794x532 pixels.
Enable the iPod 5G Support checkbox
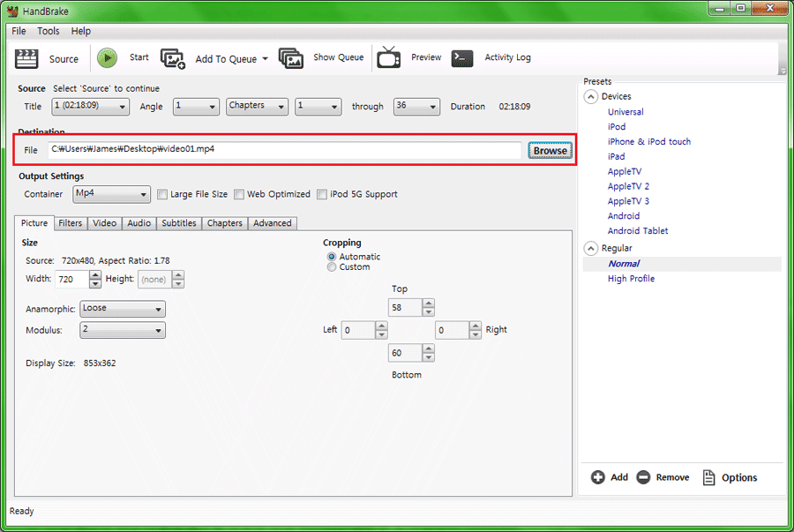[x=321, y=194]
